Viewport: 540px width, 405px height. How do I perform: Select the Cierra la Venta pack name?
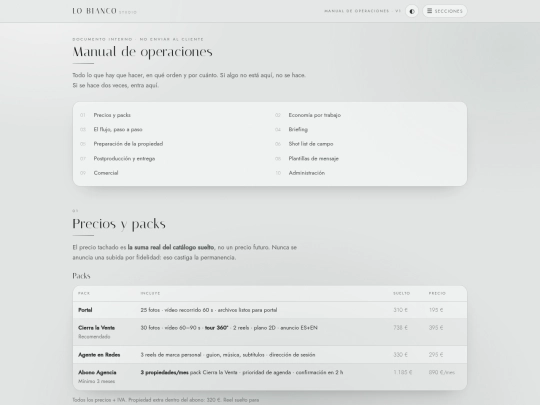click(96, 328)
